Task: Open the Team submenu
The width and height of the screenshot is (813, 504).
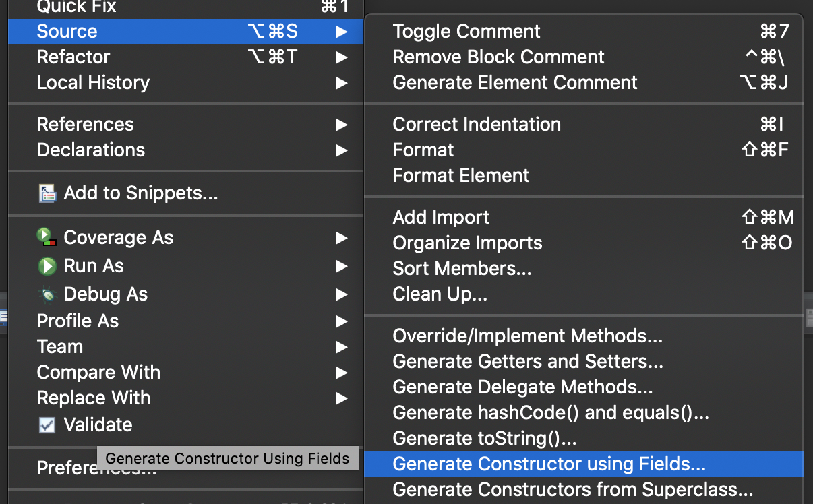Action: coord(60,347)
